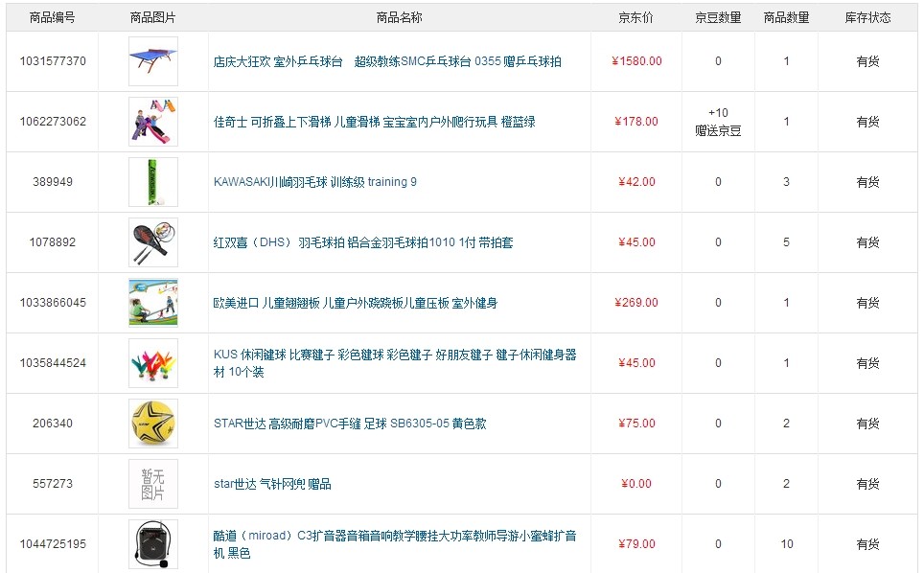Viewport: 924px width, 573px height.
Task: Open the colorful KUS shuttlecock kicker image
Action: pyautogui.click(x=153, y=363)
